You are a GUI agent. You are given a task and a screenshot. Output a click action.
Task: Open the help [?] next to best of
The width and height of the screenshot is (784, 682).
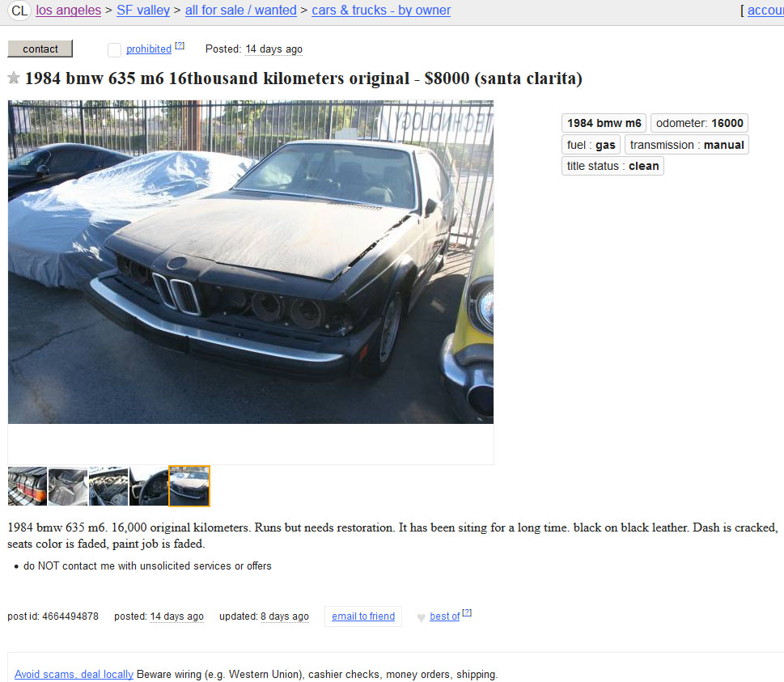[x=467, y=612]
